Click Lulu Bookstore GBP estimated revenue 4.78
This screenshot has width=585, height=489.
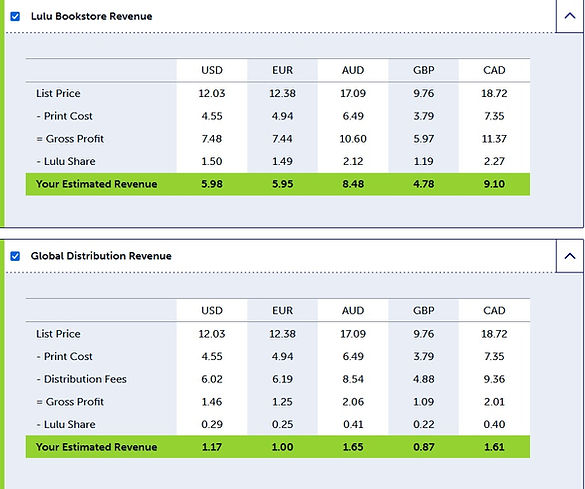click(423, 184)
